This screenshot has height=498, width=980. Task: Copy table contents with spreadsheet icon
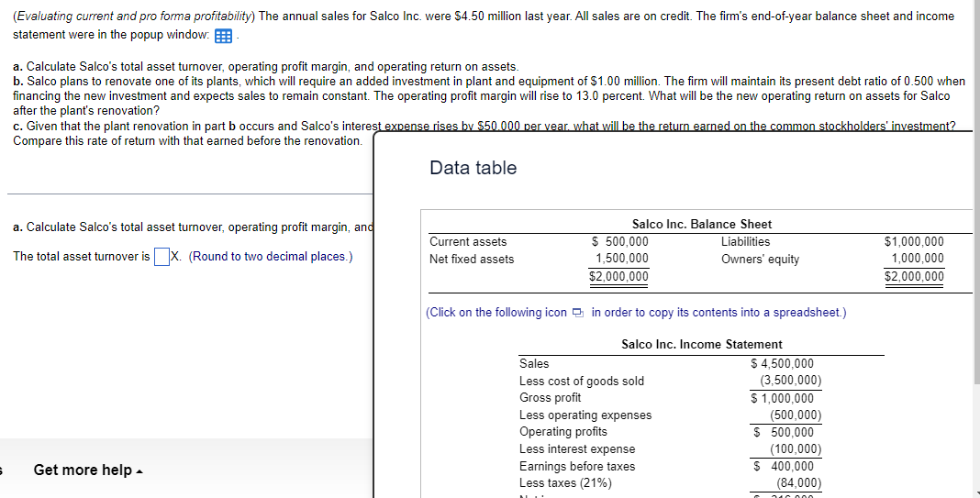pos(577,313)
